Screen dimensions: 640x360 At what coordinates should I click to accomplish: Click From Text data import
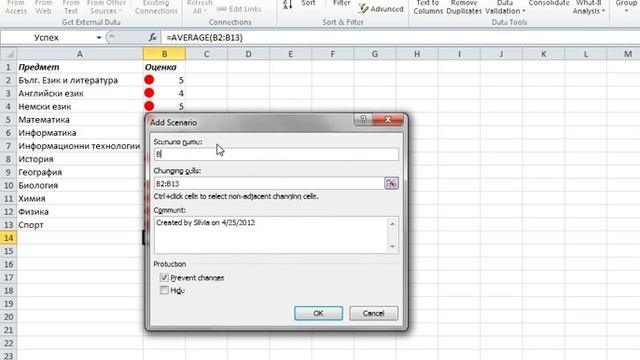(71, 7)
